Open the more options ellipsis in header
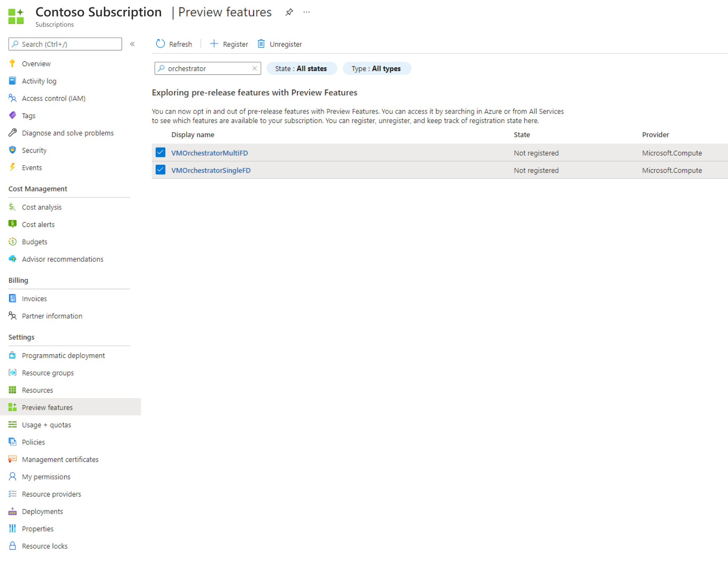Viewport: 728px width, 562px height. [307, 12]
